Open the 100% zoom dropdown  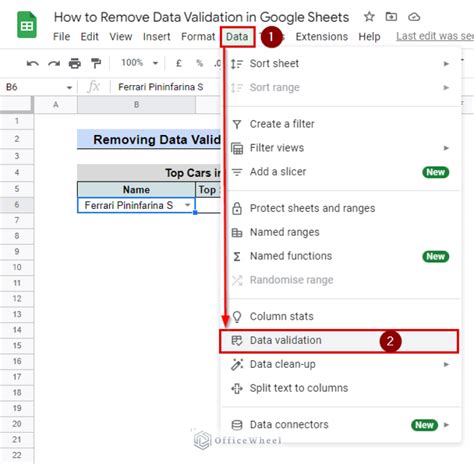click(x=140, y=63)
